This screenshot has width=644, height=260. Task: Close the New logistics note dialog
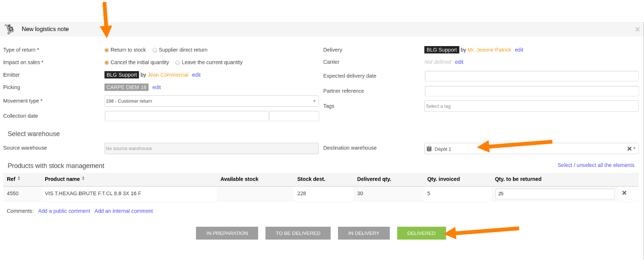point(637,29)
